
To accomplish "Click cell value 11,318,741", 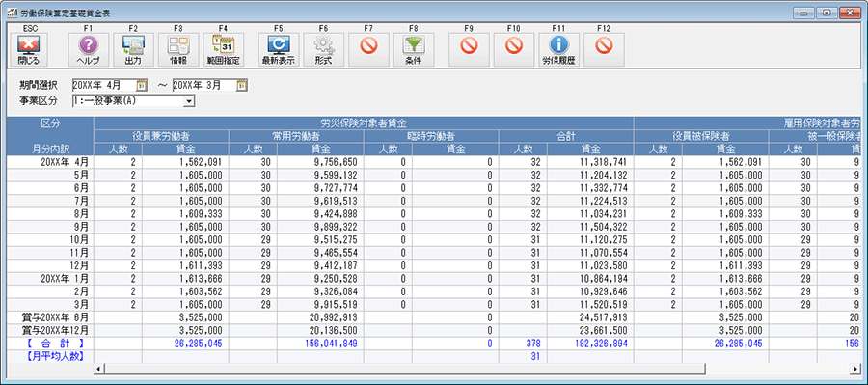I will point(603,162).
